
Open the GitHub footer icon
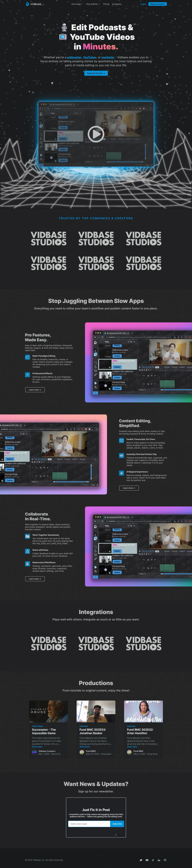pos(165,860)
